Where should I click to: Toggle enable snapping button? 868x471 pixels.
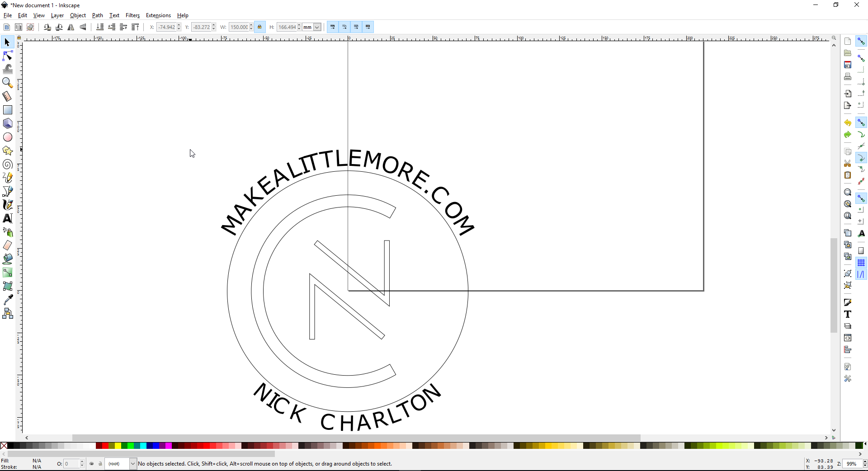click(x=861, y=42)
